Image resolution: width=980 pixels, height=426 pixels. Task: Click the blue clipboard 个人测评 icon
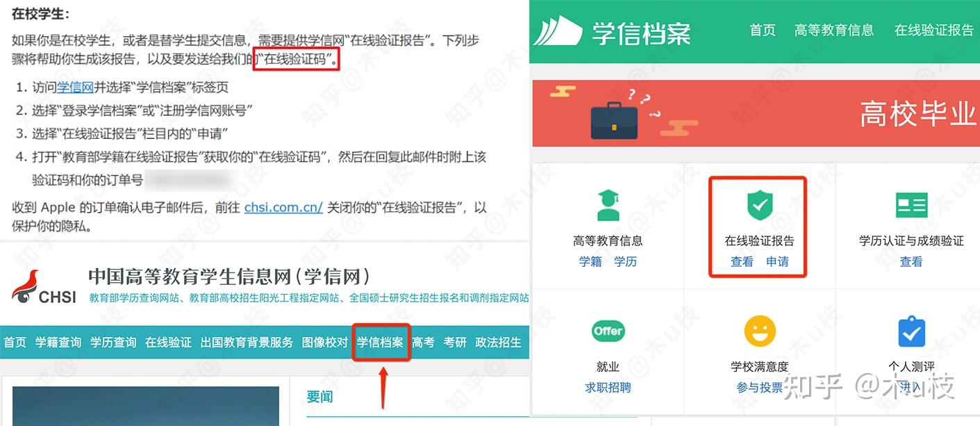click(911, 331)
